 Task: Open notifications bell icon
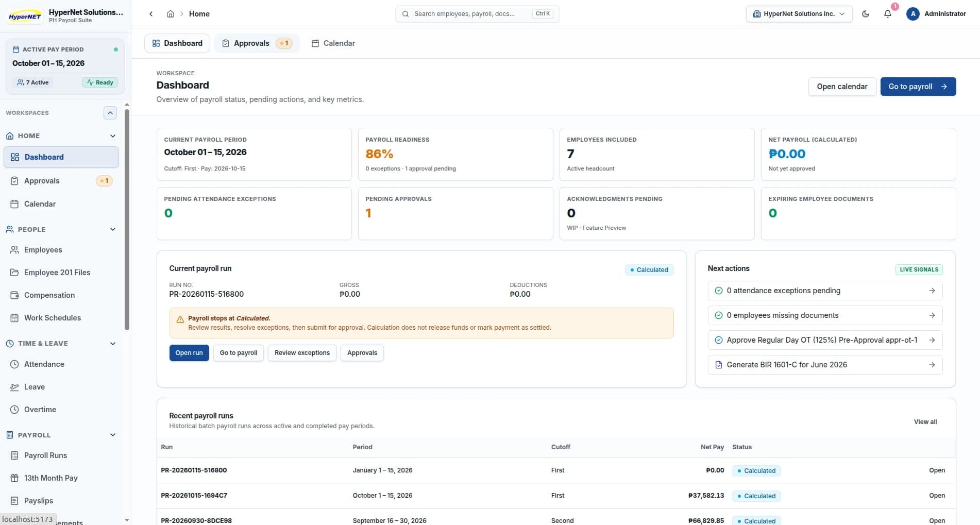coord(887,14)
